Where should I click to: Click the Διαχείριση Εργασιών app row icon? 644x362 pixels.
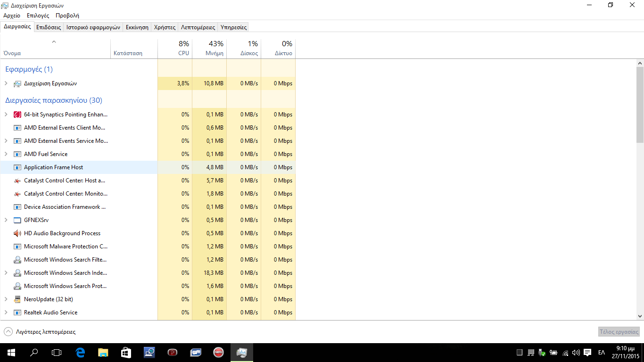click(17, 83)
